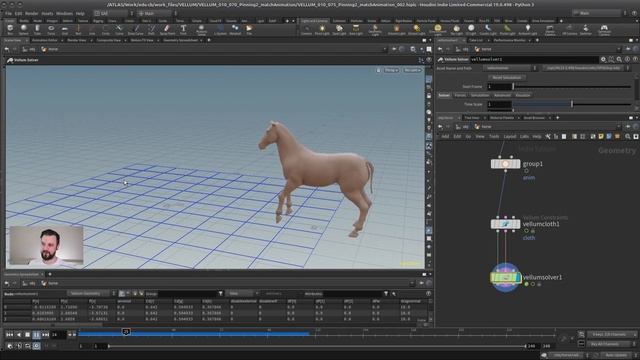Select the Curve shelf tool
The width and height of the screenshot is (640, 360).
pos(119,29)
